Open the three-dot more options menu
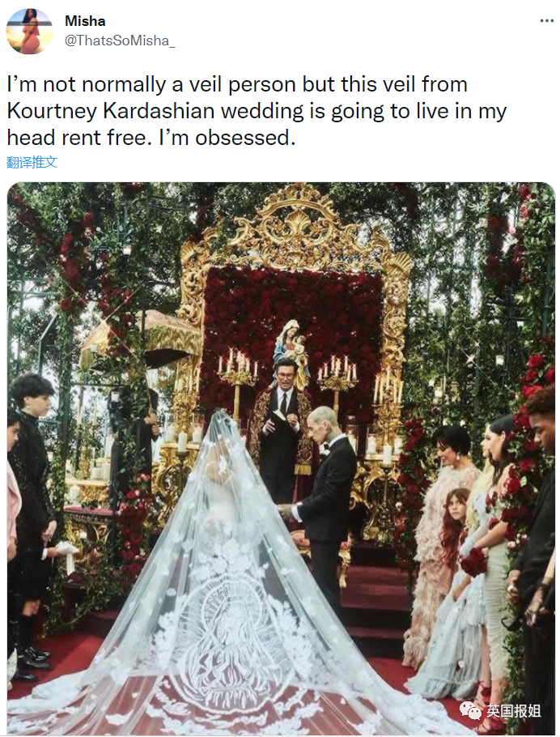 [x=546, y=21]
